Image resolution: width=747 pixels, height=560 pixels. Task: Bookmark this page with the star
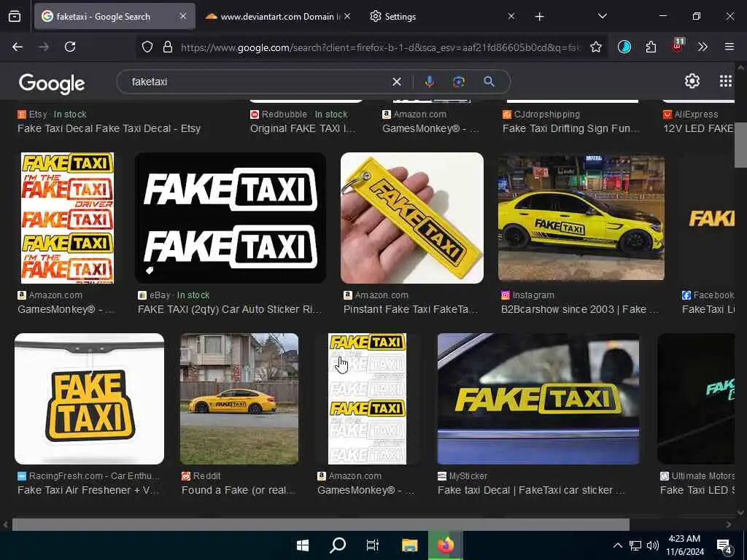click(x=595, y=47)
